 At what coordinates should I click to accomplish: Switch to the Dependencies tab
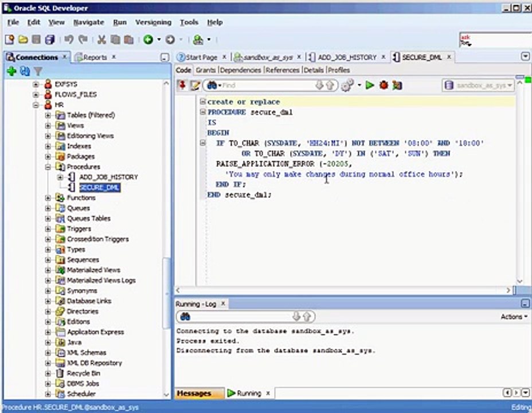(240, 70)
